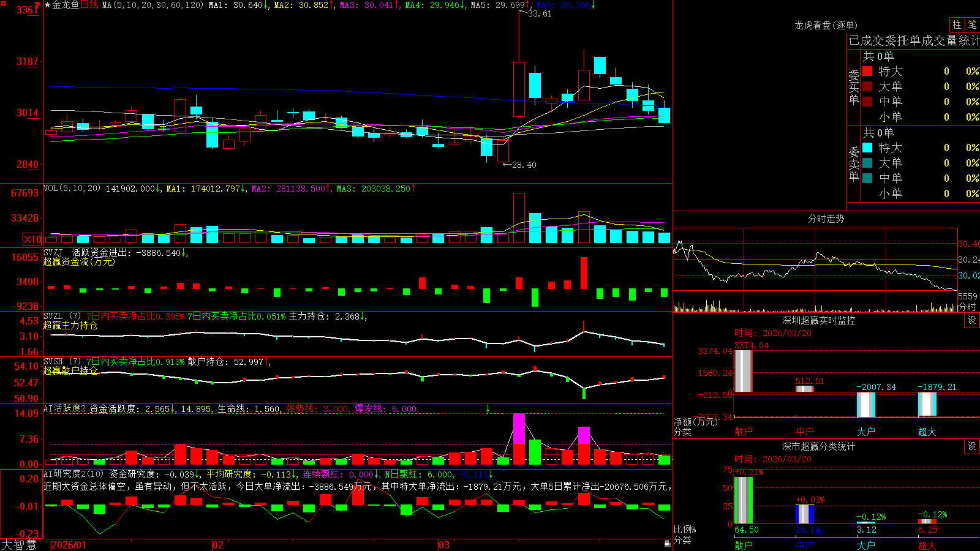Jump to the 02 month marker

[218, 545]
